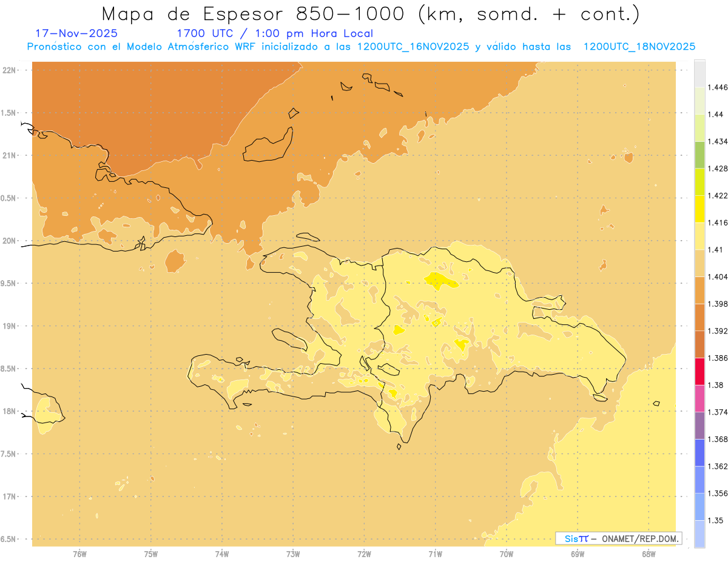Select bright yellow swatch between 1.422 and 1.416
The image size is (728, 562).
pos(699,209)
